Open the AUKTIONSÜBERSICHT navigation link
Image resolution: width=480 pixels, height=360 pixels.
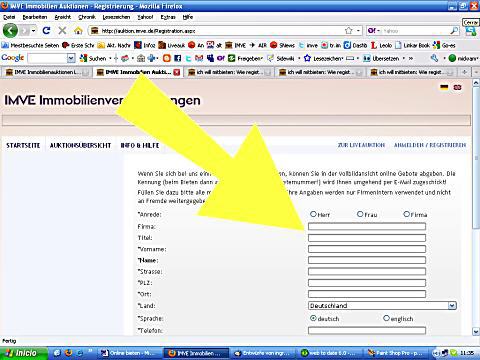coord(80,145)
